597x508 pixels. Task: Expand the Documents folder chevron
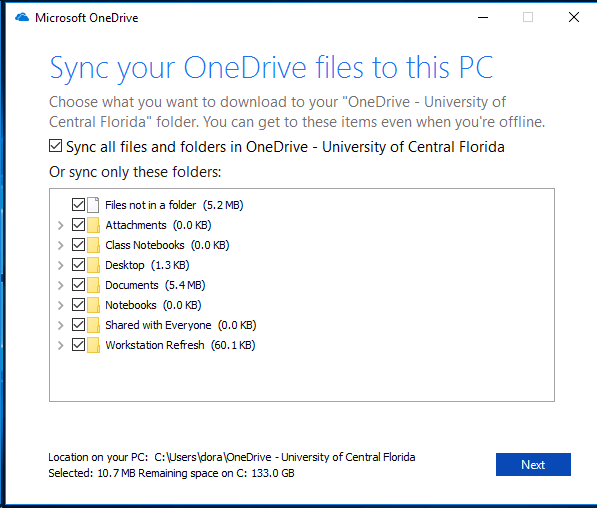[x=61, y=285]
